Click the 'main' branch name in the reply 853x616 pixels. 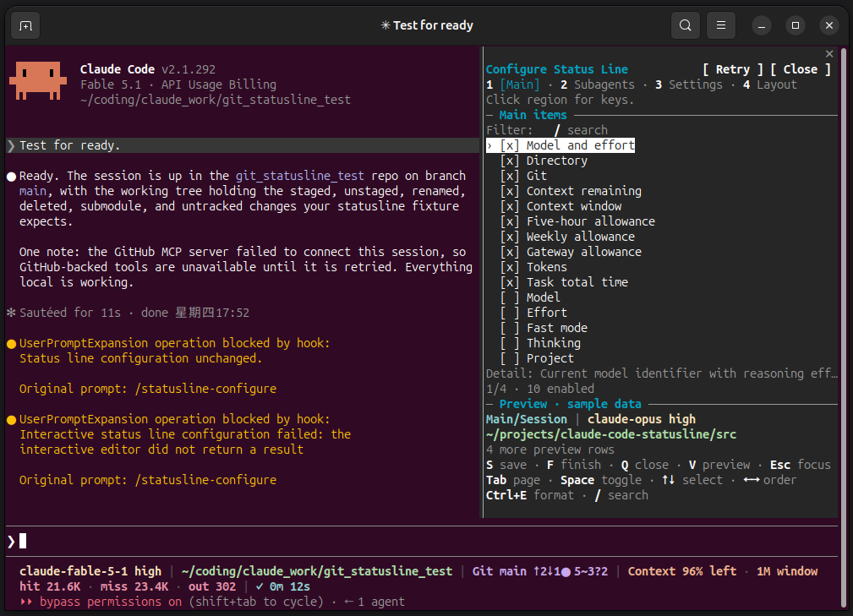33,191
